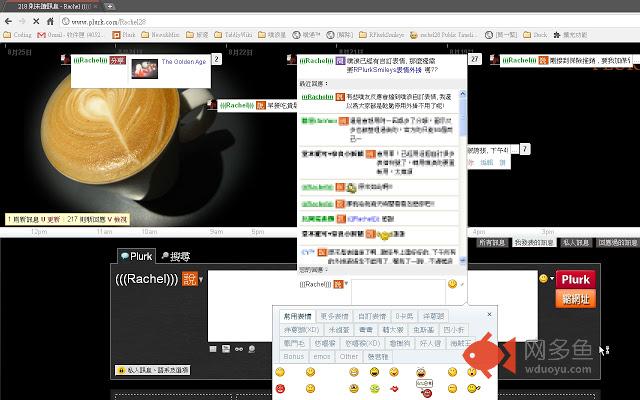The width and height of the screenshot is (640, 400).
Task: Open emoticon picker beside Plurk button
Action: (x=543, y=278)
